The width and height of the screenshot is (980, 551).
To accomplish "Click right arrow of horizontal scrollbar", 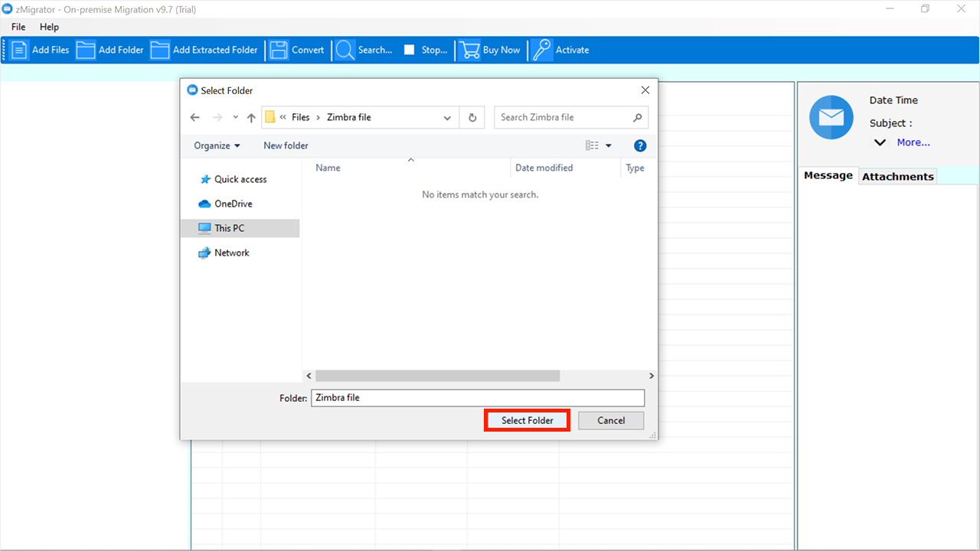I will tap(651, 376).
